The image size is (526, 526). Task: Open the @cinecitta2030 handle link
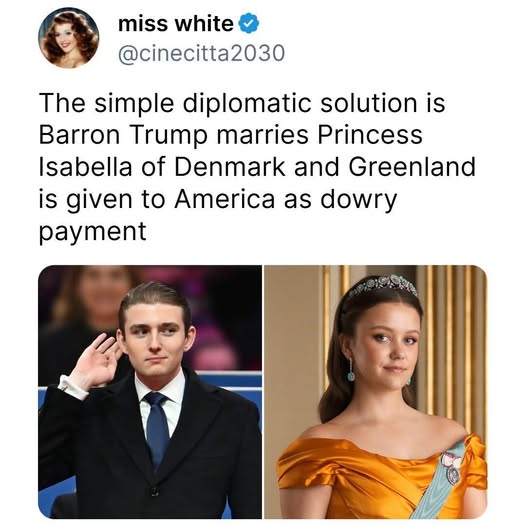[201, 53]
